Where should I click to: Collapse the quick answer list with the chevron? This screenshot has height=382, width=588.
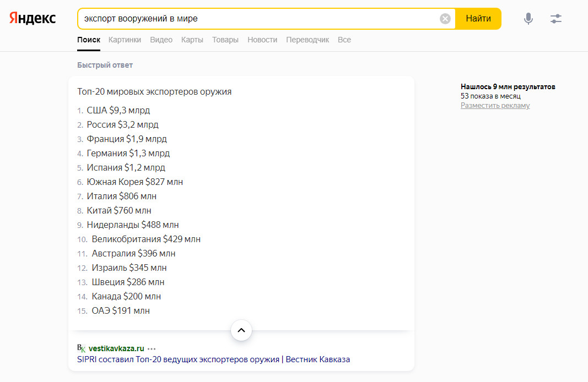(241, 330)
